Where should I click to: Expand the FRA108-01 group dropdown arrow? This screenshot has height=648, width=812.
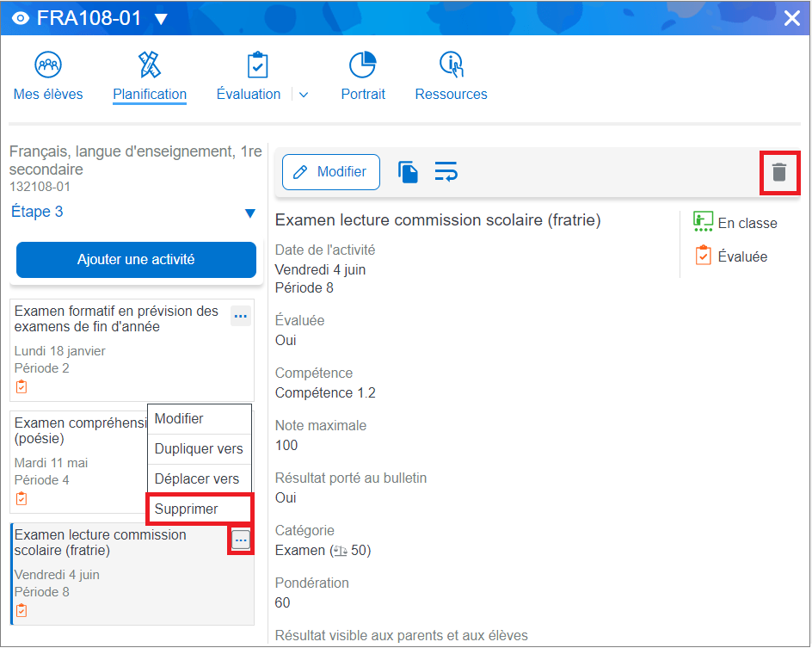point(162,20)
